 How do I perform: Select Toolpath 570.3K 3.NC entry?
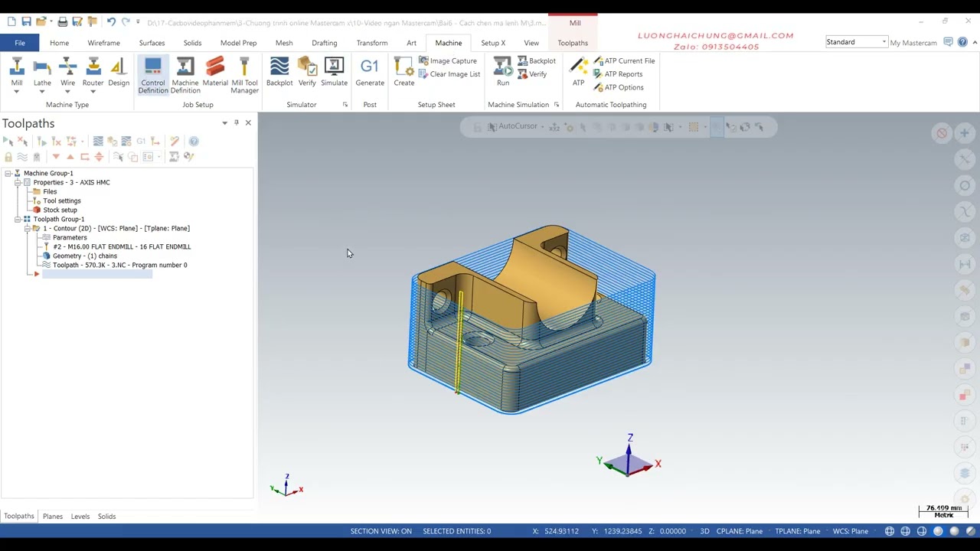[x=119, y=266]
